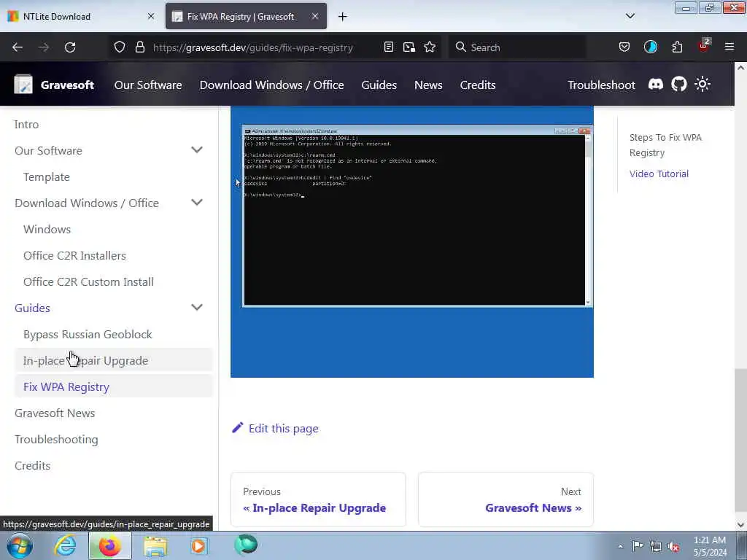Viewport: 747px width, 560px height.
Task: Click the translate page icon in address bar
Action: click(409, 47)
